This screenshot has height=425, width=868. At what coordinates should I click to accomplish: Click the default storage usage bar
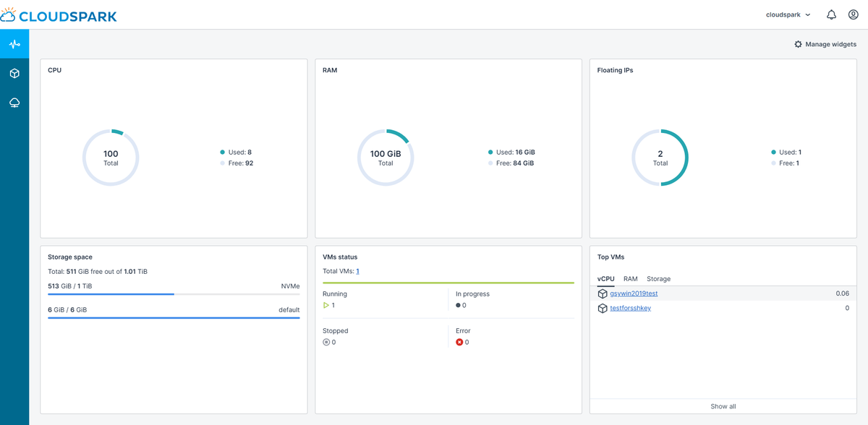pos(174,317)
